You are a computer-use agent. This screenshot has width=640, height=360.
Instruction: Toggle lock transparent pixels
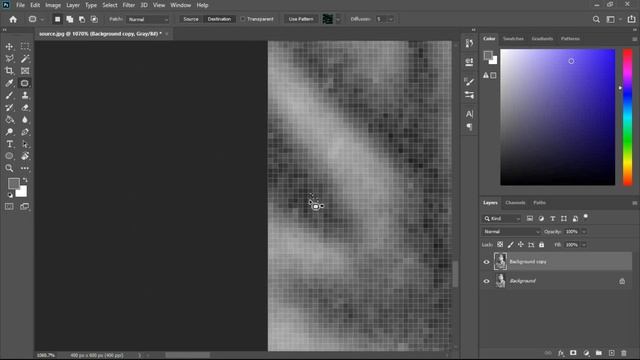click(500, 244)
